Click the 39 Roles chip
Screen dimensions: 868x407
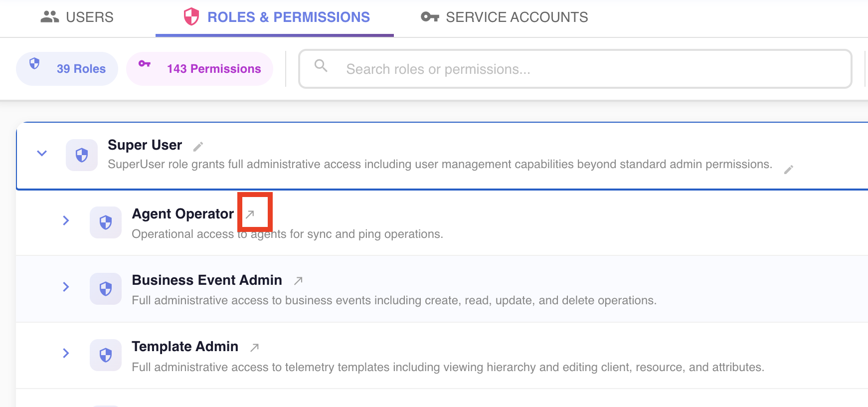(x=67, y=69)
